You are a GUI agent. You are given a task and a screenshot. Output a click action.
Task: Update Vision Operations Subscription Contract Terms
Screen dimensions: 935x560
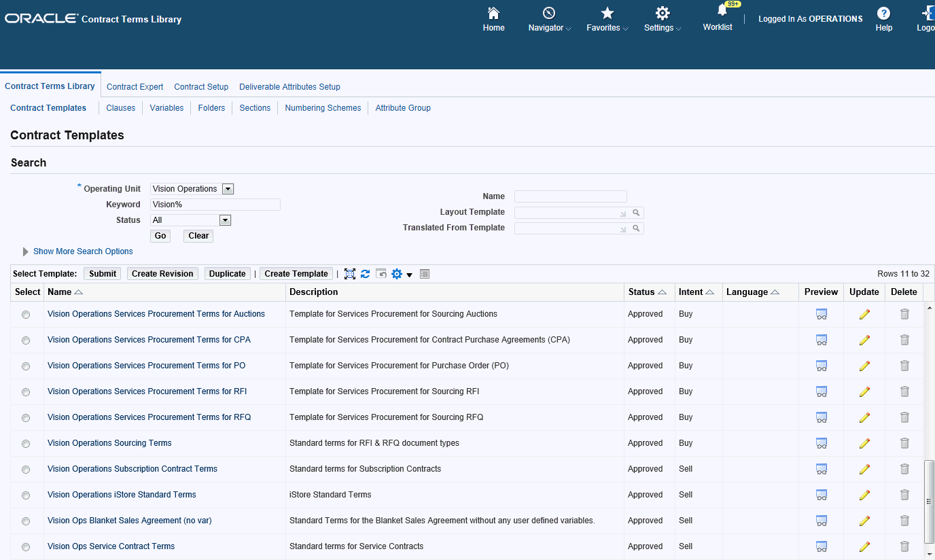[864, 469]
